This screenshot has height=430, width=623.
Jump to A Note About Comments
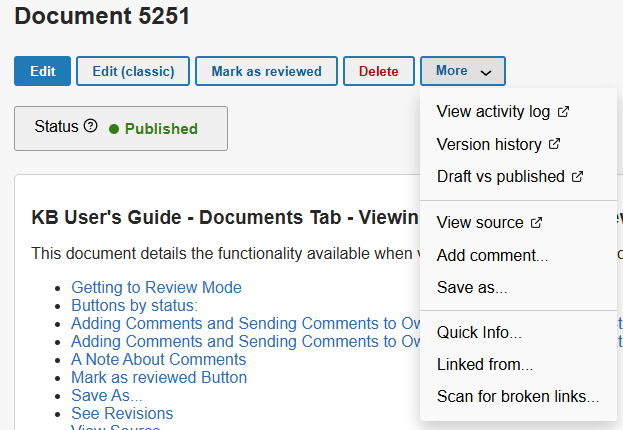158,359
